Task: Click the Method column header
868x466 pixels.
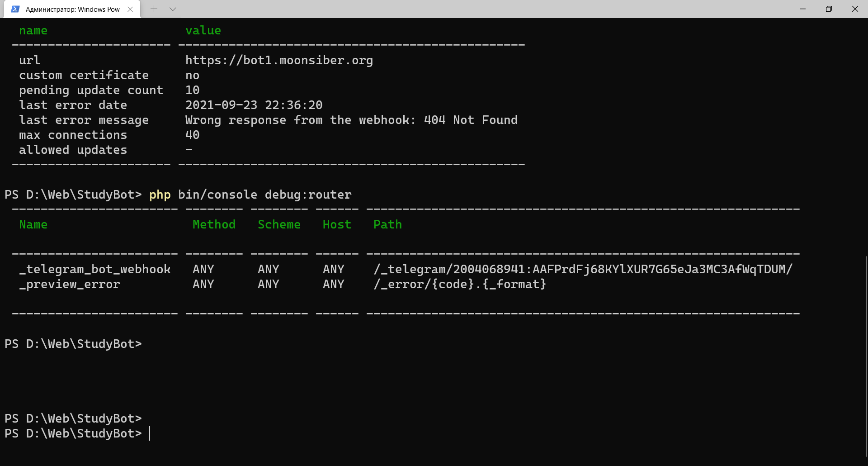Action: click(x=214, y=224)
